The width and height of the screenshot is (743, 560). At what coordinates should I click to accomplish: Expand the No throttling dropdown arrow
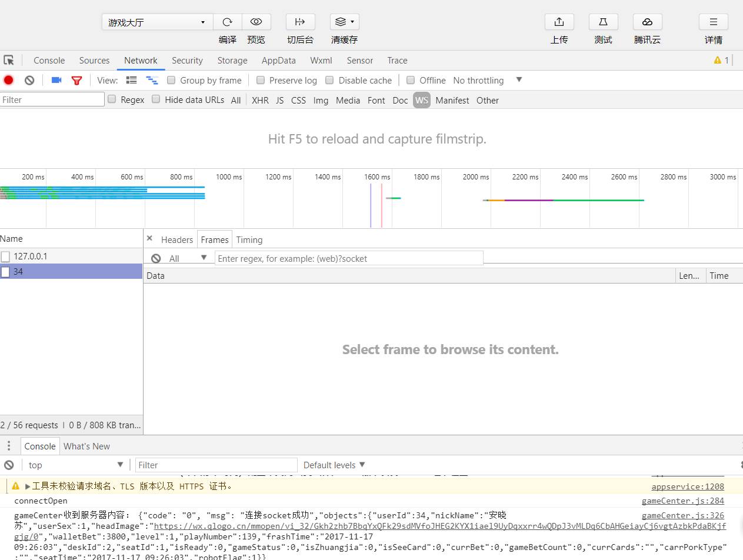(519, 80)
